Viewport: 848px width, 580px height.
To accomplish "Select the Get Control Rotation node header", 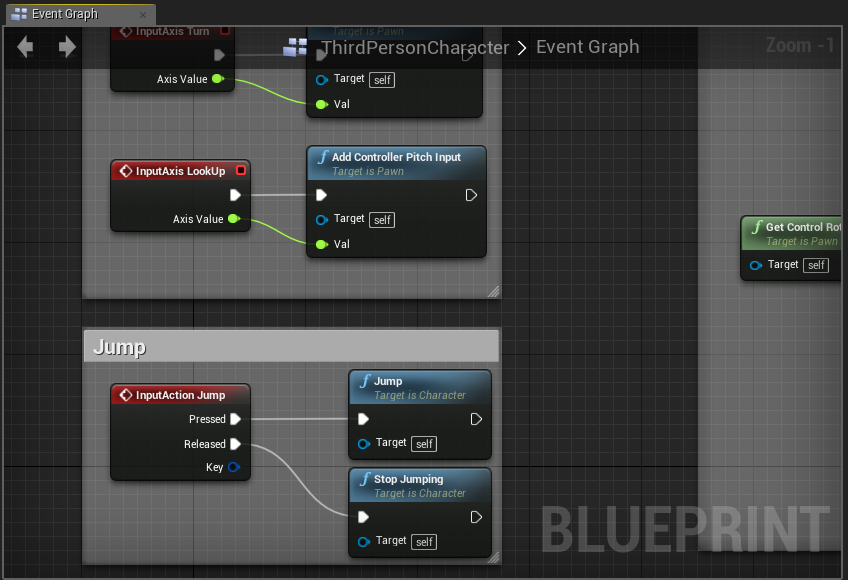I will tap(792, 234).
